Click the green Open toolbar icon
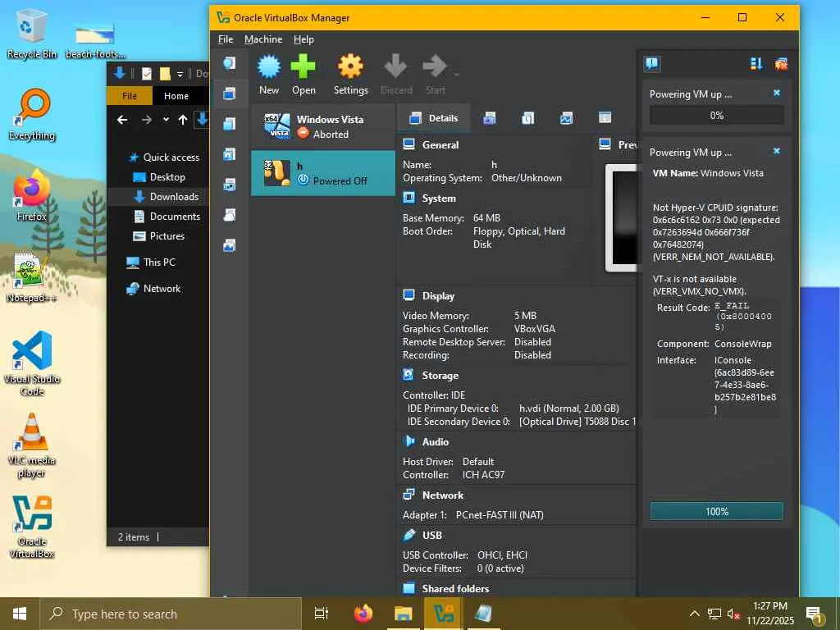This screenshot has width=840, height=630. (304, 74)
